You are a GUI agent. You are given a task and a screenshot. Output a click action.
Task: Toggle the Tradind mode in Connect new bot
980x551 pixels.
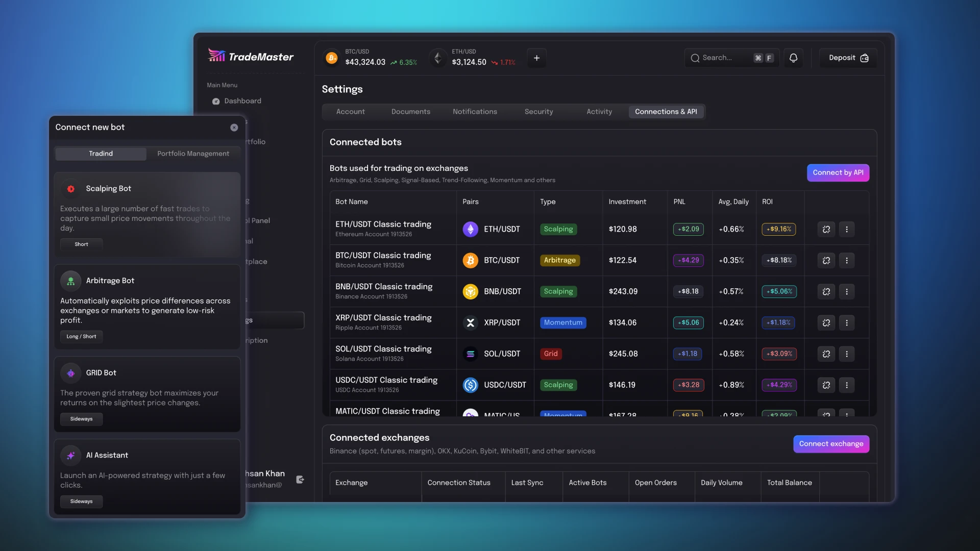coord(100,154)
